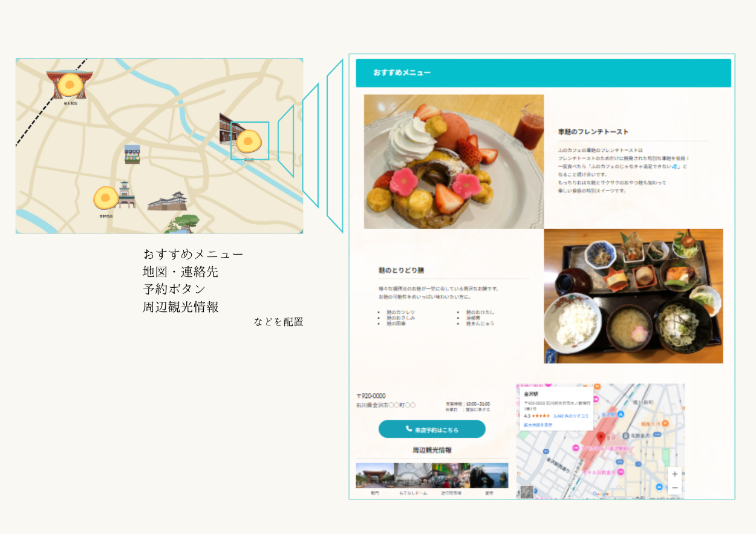Click the 〒920-0000 postal code text
Image resolution: width=756 pixels, height=534 pixels.
click(371, 396)
